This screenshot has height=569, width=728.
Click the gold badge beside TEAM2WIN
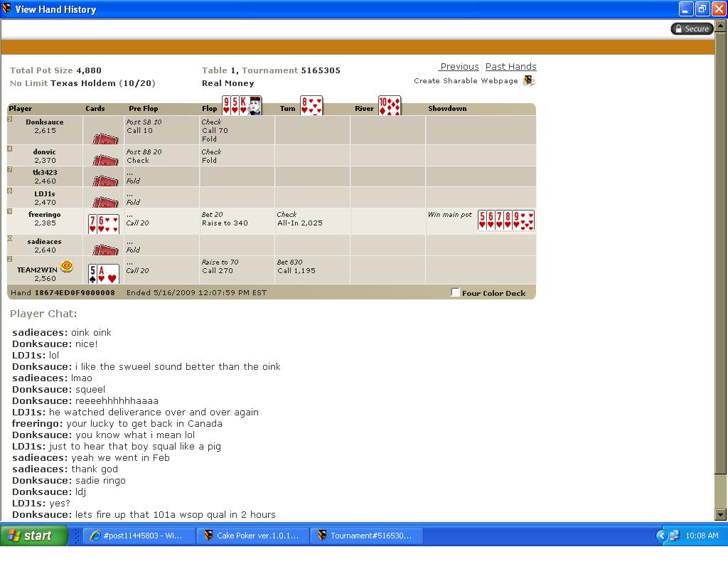click(x=67, y=267)
